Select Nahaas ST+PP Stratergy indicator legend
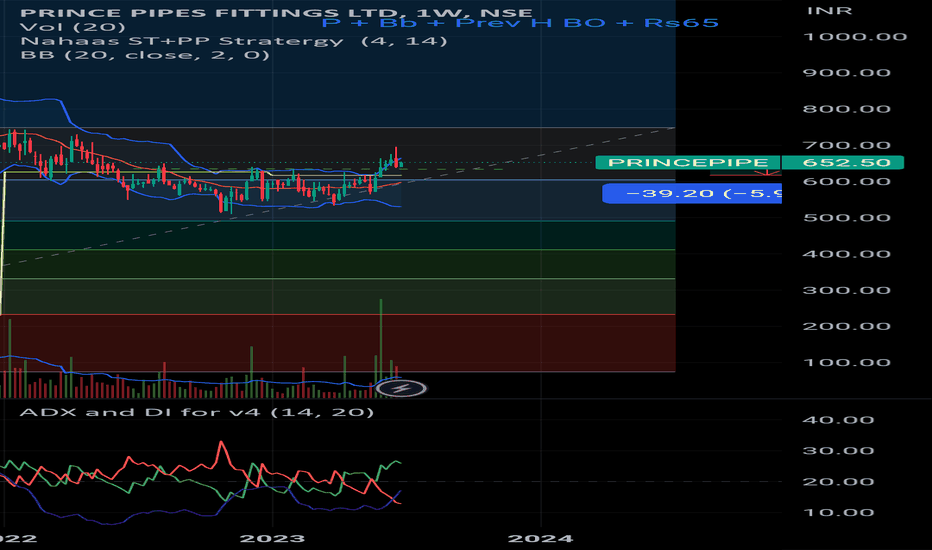 (x=234, y=41)
